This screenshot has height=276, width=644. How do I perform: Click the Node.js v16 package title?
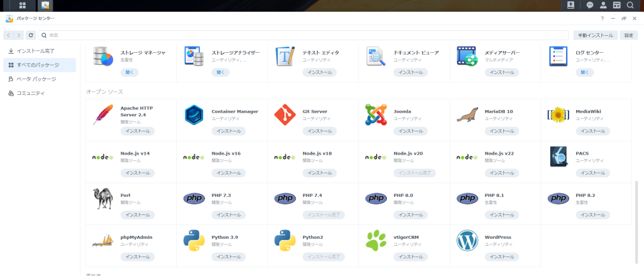226,153
